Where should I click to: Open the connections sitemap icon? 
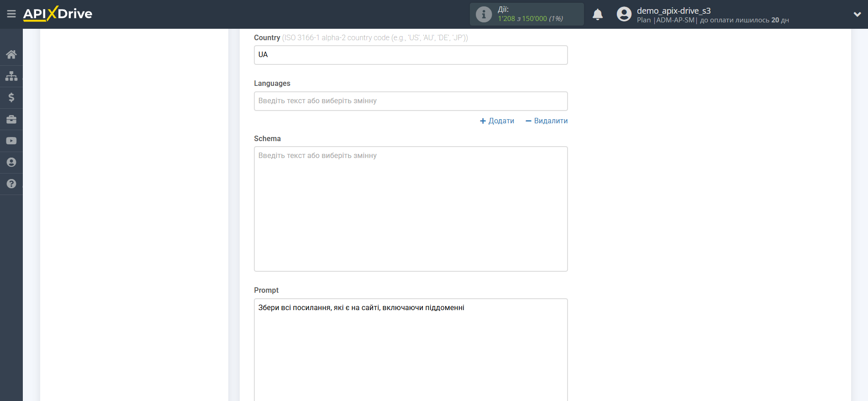click(x=11, y=76)
